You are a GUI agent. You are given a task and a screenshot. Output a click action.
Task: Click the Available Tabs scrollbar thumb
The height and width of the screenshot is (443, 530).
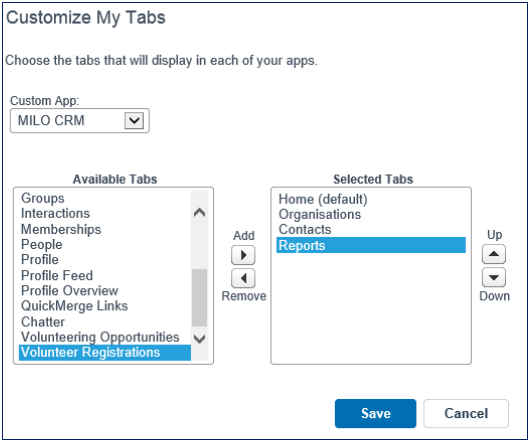[x=200, y=298]
